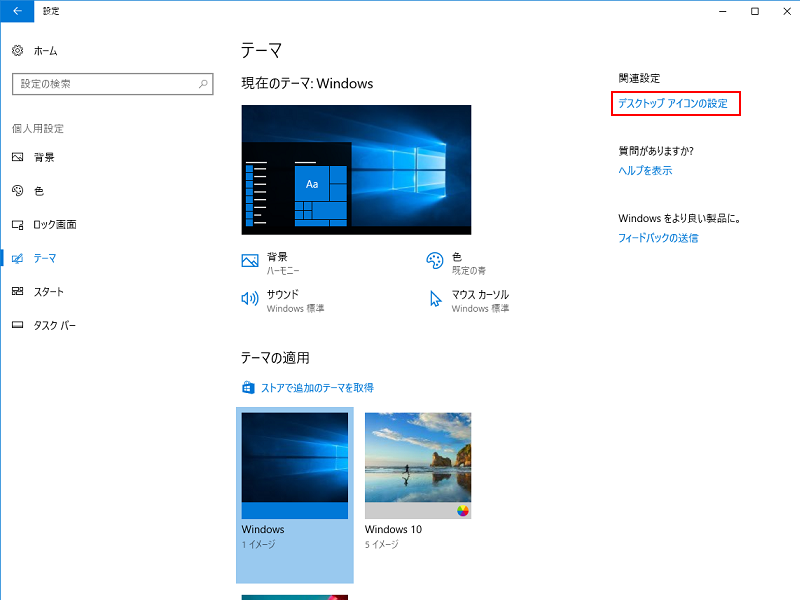800x600 pixels.
Task: Open 背景 settings page in sidebar
Action: (x=44, y=157)
